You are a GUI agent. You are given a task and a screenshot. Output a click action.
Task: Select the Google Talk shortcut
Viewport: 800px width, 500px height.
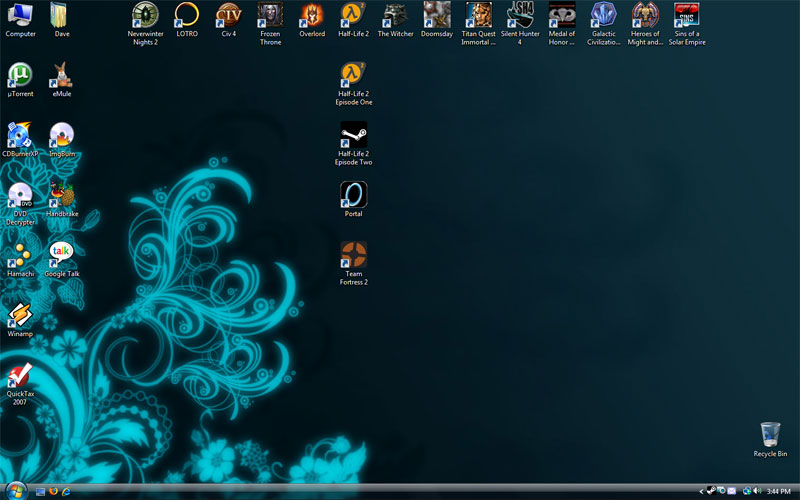(x=62, y=254)
